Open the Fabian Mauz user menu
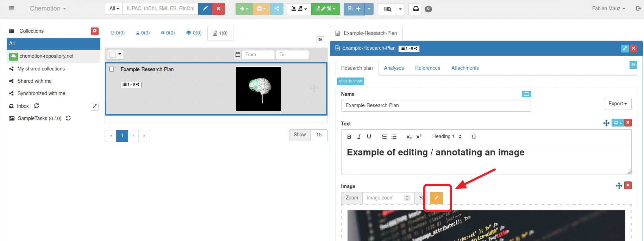 608,8
